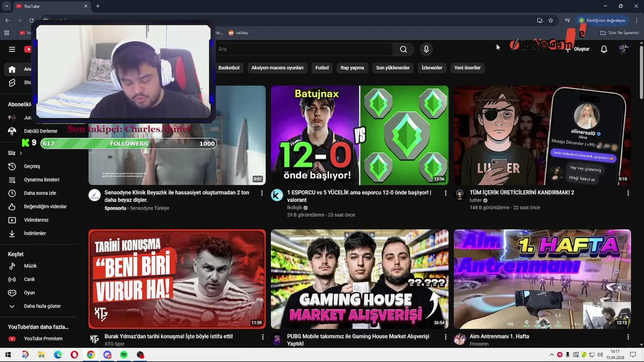Select the Basketbol filter chip
This screenshot has width=644, height=362.
click(x=229, y=68)
